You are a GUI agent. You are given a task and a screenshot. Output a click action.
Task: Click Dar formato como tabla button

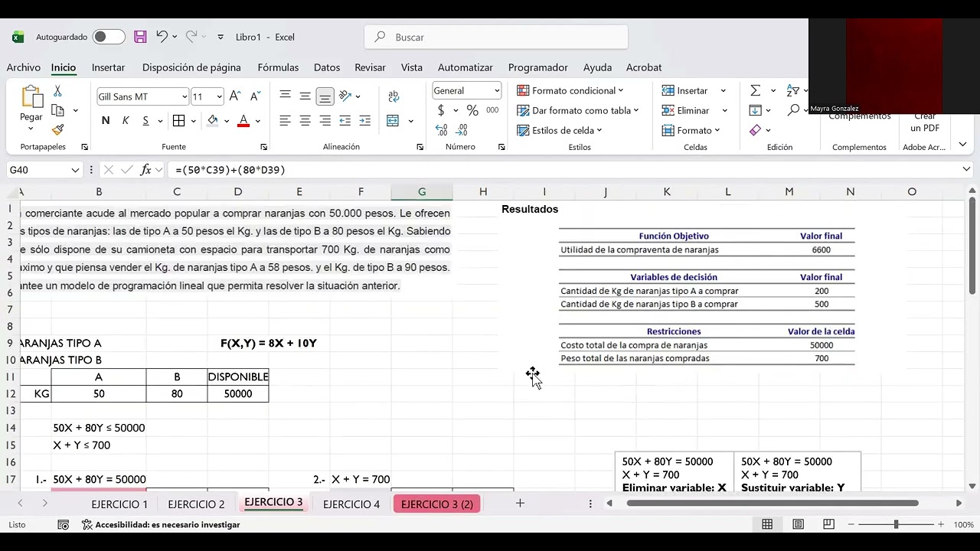click(578, 110)
